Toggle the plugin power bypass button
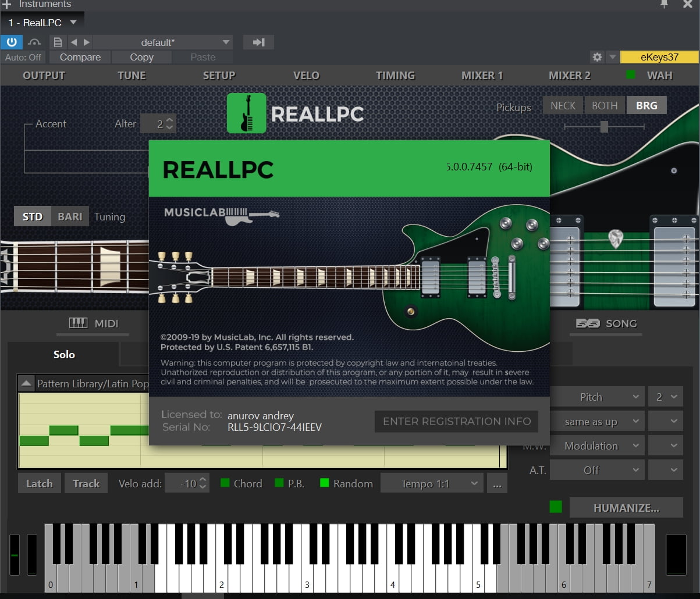Image resolution: width=700 pixels, height=599 pixels. (x=12, y=42)
